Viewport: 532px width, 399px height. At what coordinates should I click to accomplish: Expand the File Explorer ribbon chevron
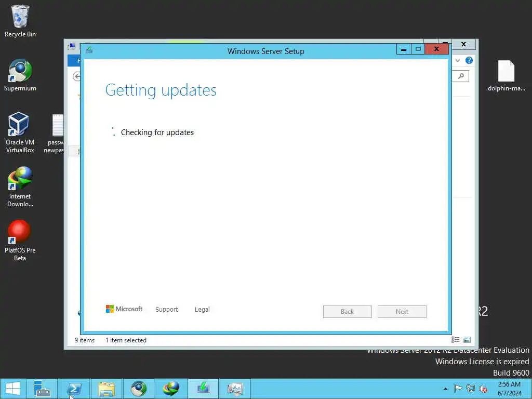[458, 60]
